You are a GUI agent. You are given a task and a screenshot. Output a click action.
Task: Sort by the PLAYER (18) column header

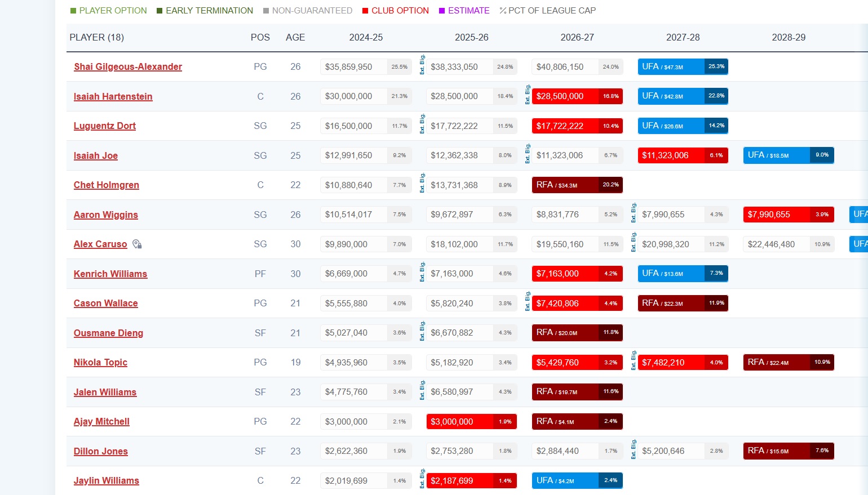click(97, 37)
